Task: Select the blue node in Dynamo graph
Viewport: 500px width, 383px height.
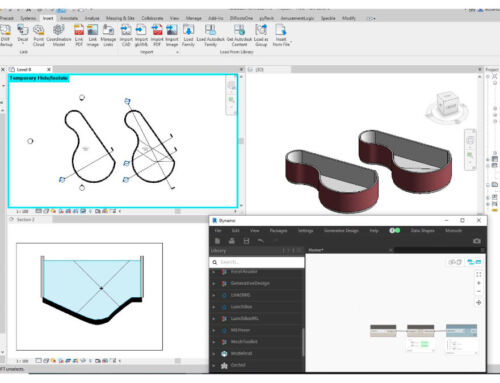Action: 461,331
